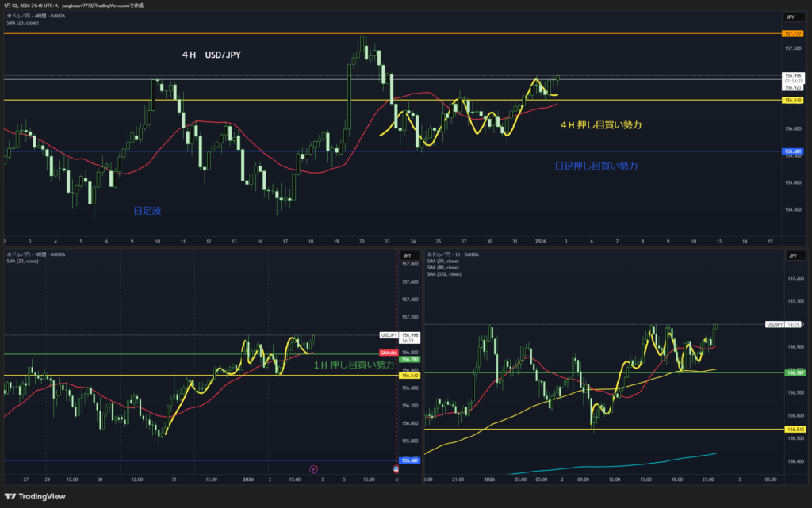Select the yellow '4H 押し目買い勢力' text annotation
The width and height of the screenshot is (812, 508).
coord(600,125)
